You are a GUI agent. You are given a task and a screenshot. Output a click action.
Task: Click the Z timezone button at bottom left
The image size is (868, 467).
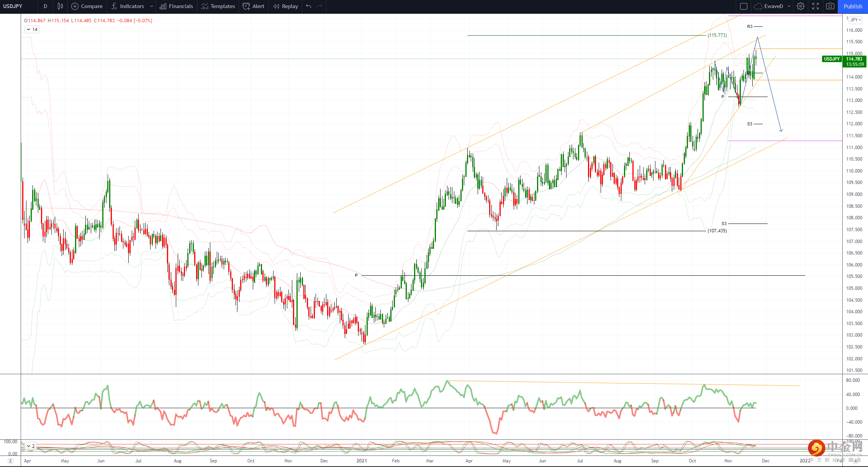tap(10, 461)
